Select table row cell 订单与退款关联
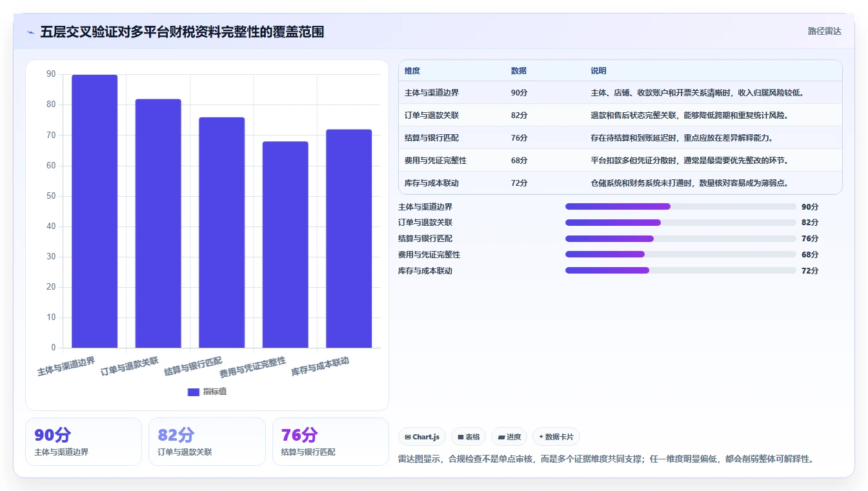868x491 pixels. 432,115
